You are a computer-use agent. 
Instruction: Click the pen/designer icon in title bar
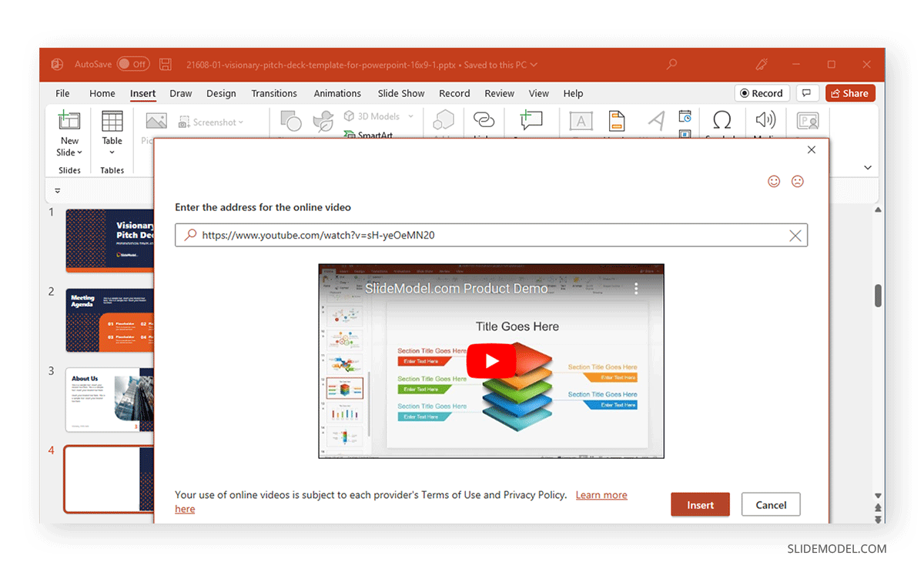pos(762,65)
